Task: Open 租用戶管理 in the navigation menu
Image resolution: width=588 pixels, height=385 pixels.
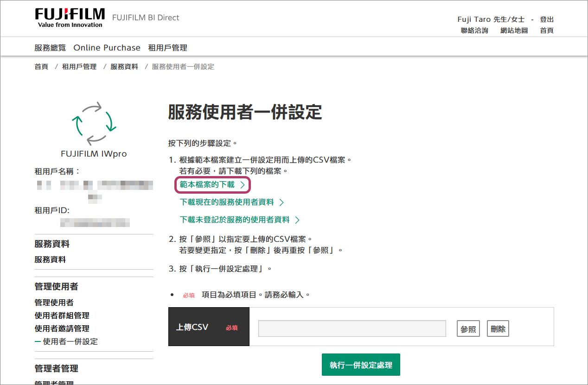Action: 167,48
